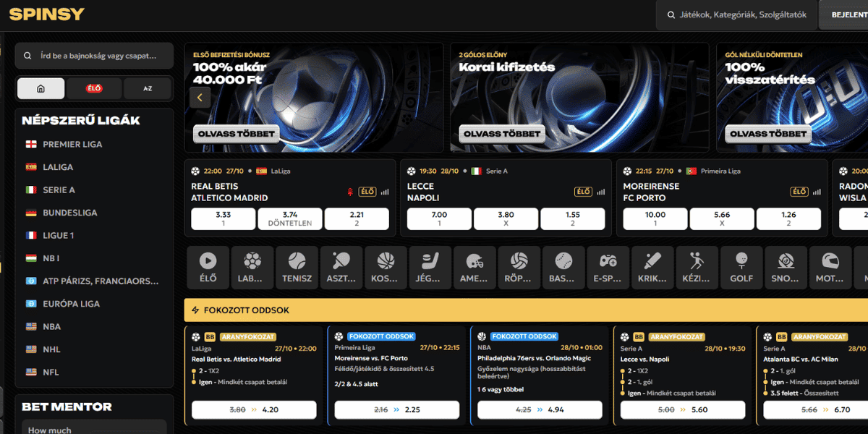Switch to the home tab in sidebar

click(41, 88)
